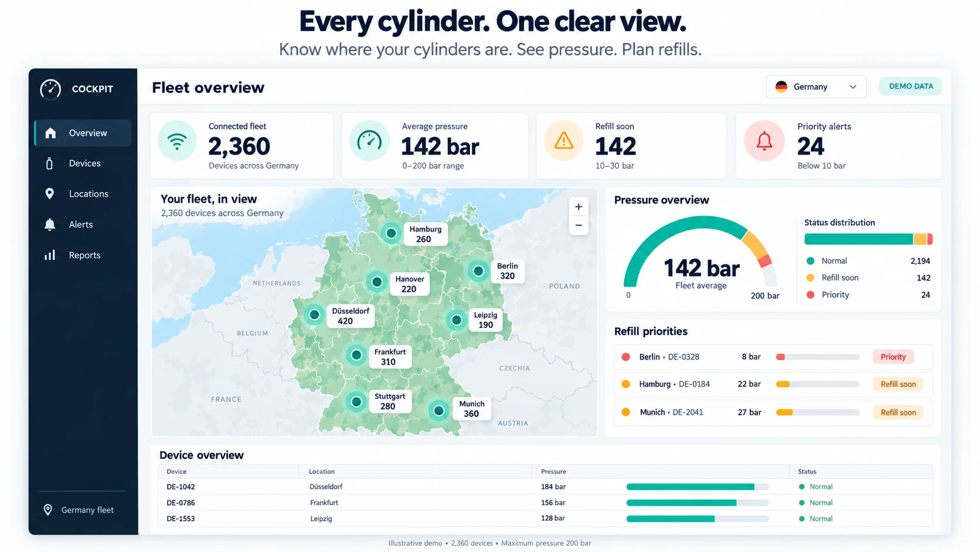Click the Status distribution color bar

click(x=868, y=239)
